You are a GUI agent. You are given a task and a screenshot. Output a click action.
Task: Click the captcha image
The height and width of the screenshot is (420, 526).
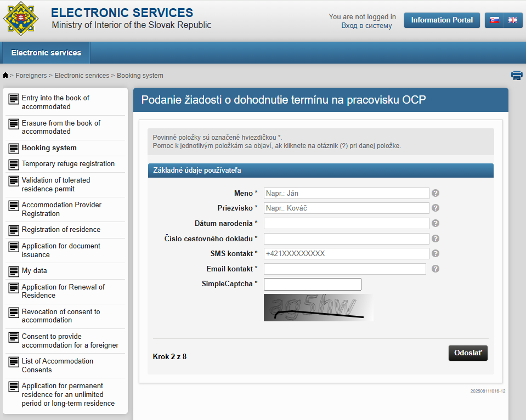click(318, 308)
